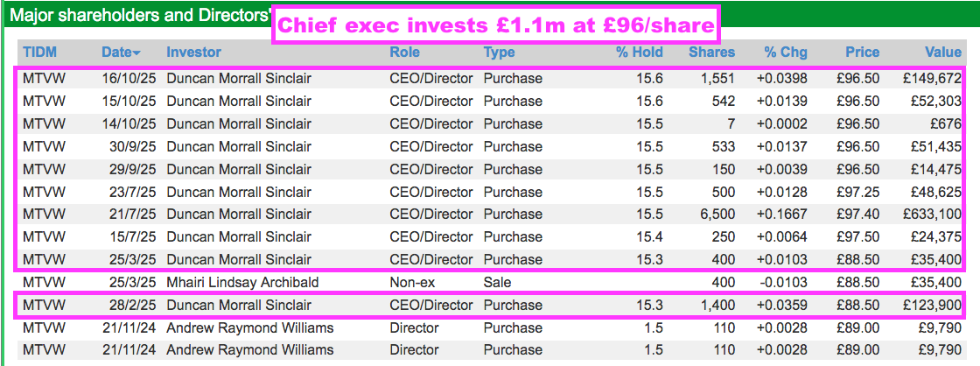Image resolution: width=980 pixels, height=366 pixels.
Task: Sort by % Hold column header
Action: [x=639, y=53]
